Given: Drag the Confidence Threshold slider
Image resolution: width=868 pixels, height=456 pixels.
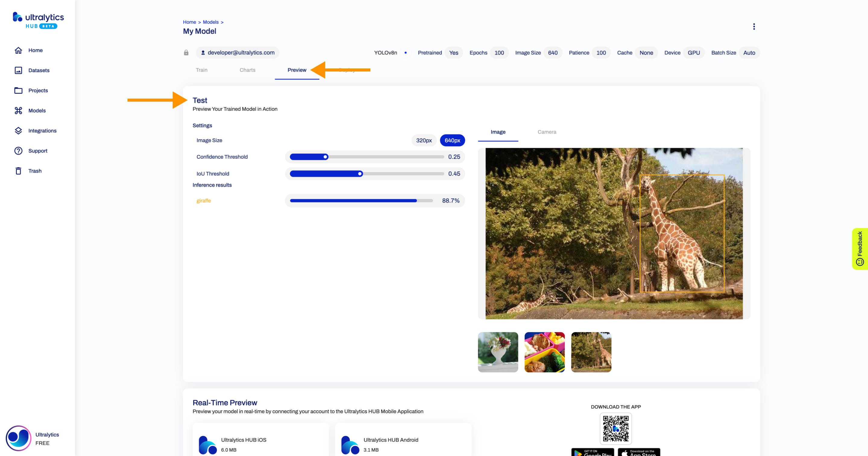Looking at the screenshot, I should (x=325, y=157).
